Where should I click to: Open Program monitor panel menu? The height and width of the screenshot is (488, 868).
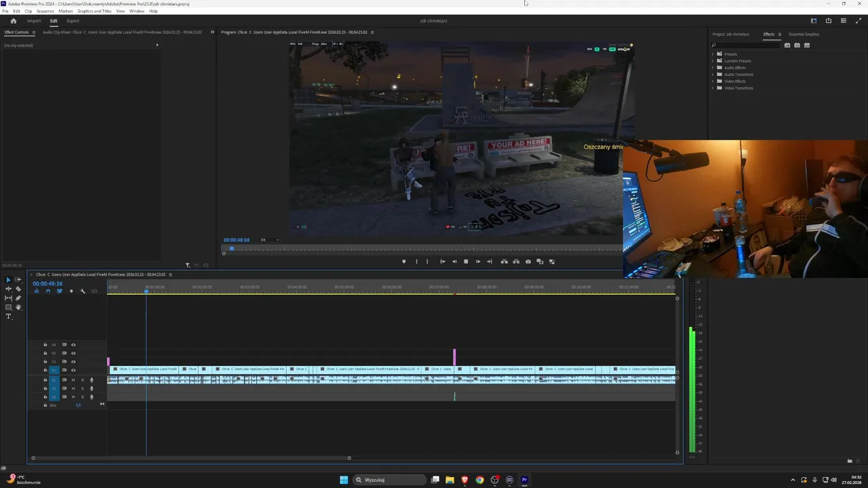(372, 33)
